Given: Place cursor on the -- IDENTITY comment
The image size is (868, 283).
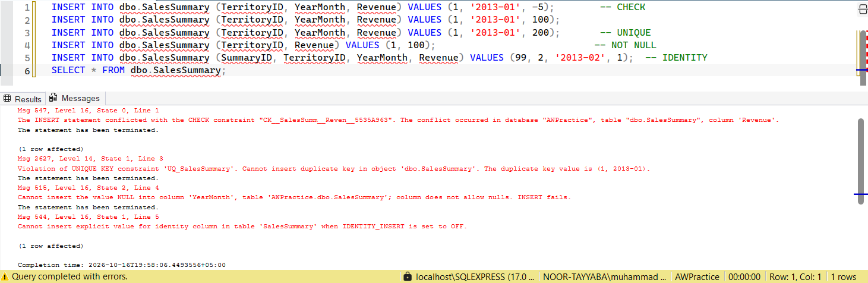Looking at the screenshot, I should tap(676, 57).
